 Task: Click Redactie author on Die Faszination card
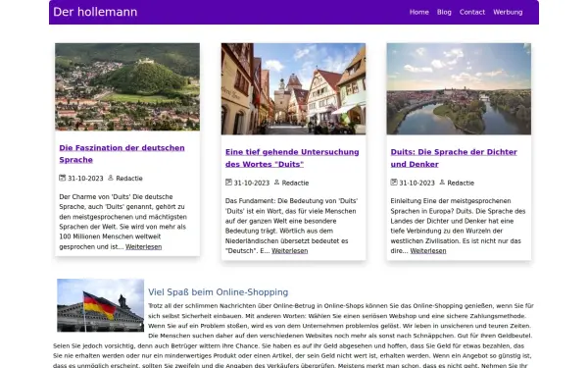[x=129, y=179]
